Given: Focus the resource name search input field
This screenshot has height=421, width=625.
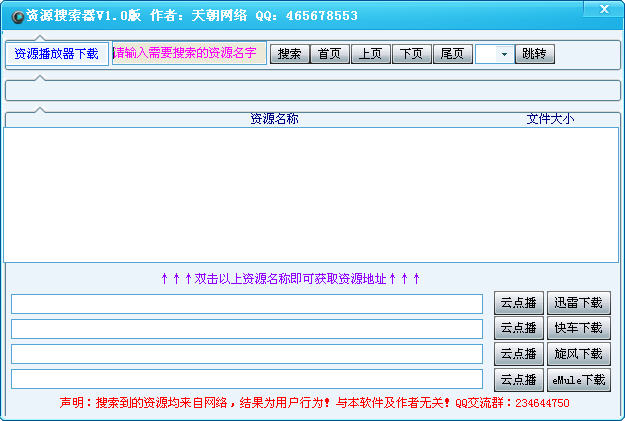Looking at the screenshot, I should click(x=189, y=53).
